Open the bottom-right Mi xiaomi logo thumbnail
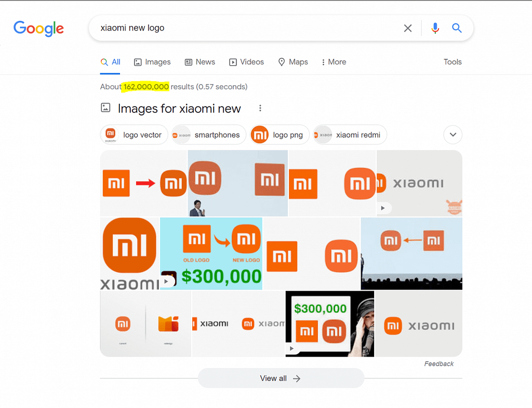532x408 pixels. pos(419,324)
